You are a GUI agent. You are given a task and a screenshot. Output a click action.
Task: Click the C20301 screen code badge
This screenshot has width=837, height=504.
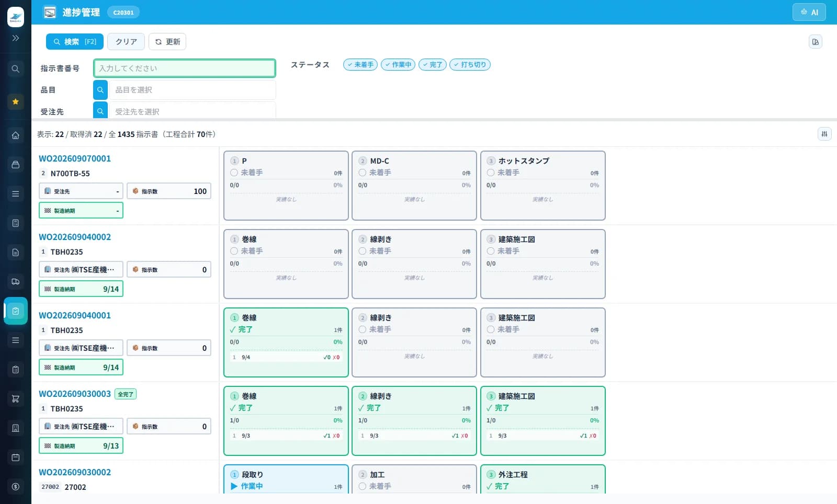coord(123,13)
